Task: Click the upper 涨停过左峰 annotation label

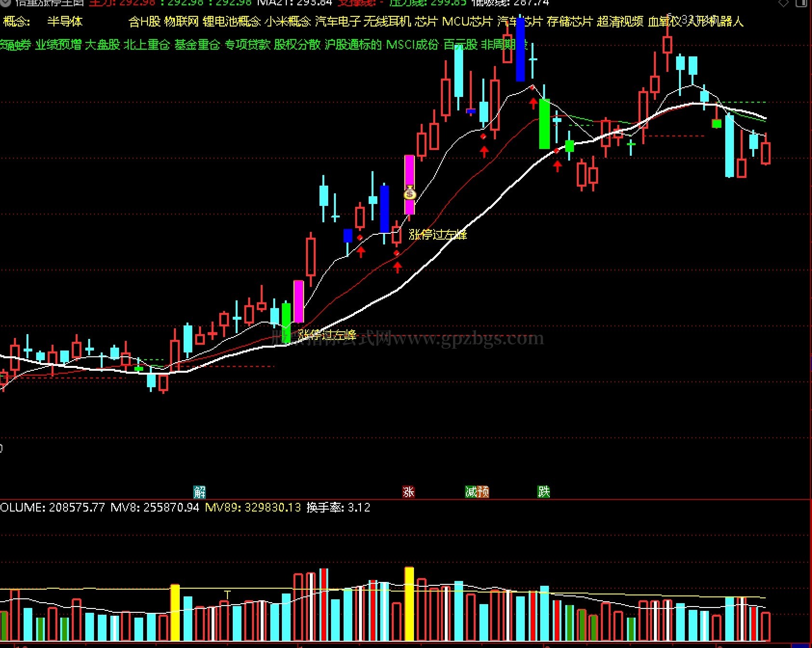Action: 438,235
